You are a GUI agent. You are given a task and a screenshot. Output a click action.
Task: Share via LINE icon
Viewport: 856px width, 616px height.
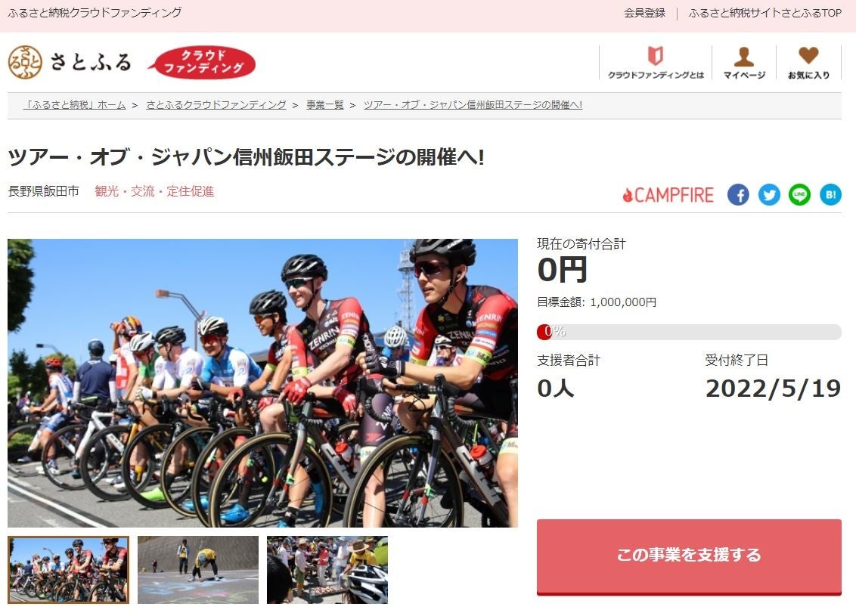pyautogui.click(x=800, y=195)
